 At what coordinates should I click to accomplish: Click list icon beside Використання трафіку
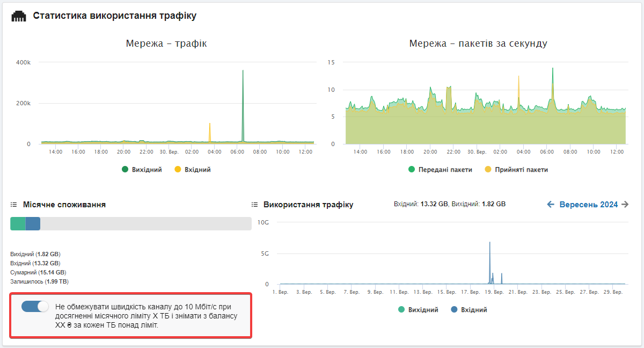[254, 205]
